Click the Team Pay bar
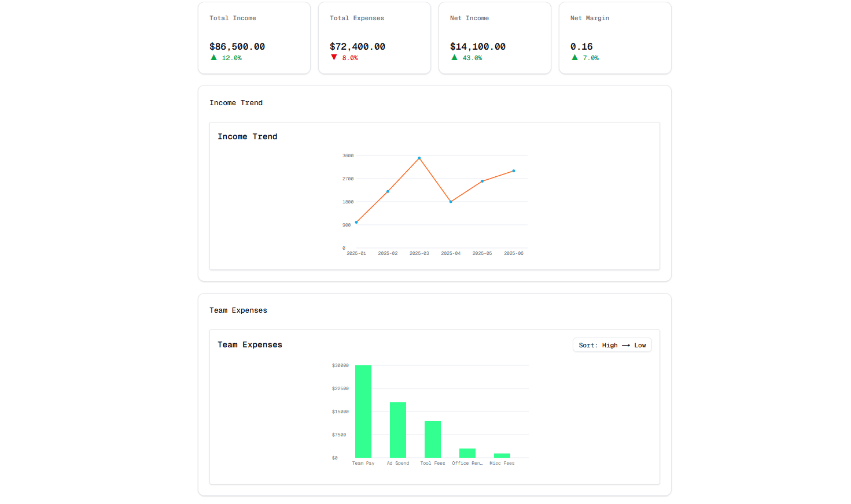The image size is (851, 504). click(x=363, y=412)
